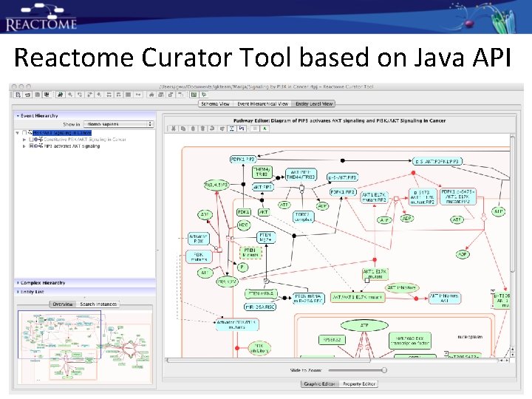Collapse the PI3K/AKT Signaling in Cancer tree node
This screenshot has width=532, height=399.
(17, 133)
